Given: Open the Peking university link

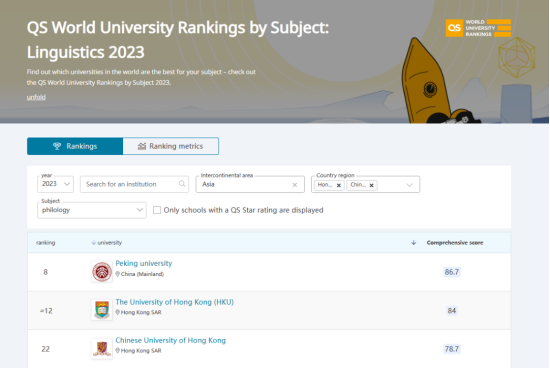Looking at the screenshot, I should pos(144,263).
